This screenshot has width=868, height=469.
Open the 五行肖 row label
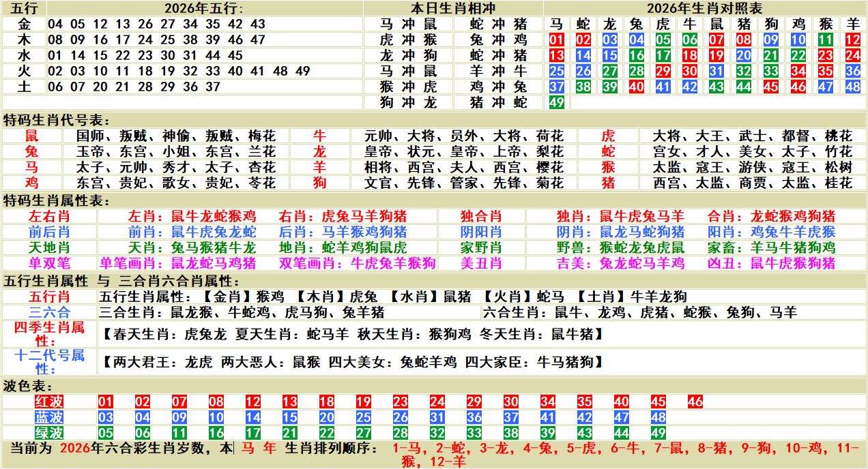point(49,297)
